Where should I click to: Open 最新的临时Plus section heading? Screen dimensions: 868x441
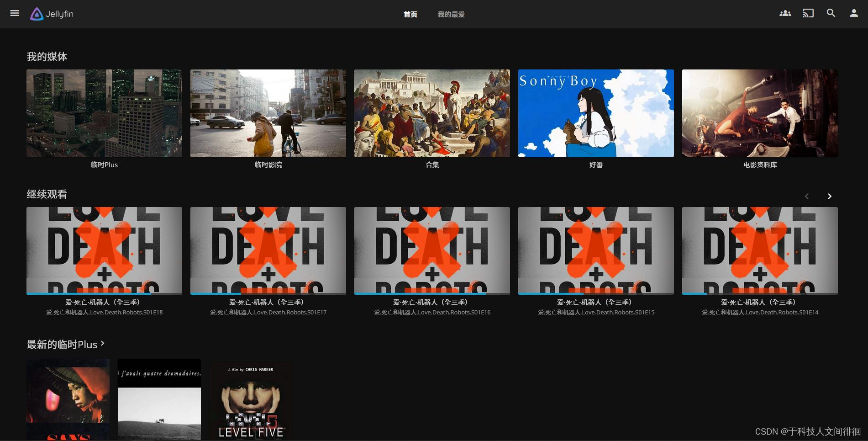point(62,345)
